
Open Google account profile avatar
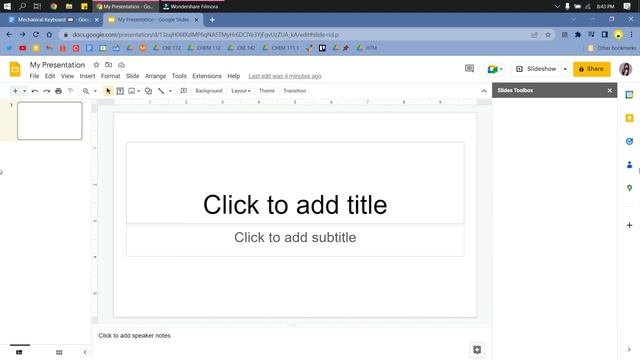point(625,69)
